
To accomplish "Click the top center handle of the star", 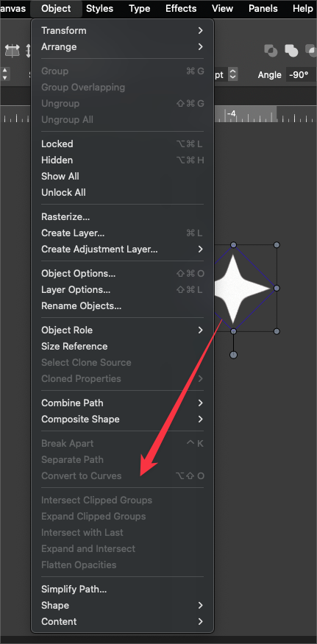I will (233, 245).
